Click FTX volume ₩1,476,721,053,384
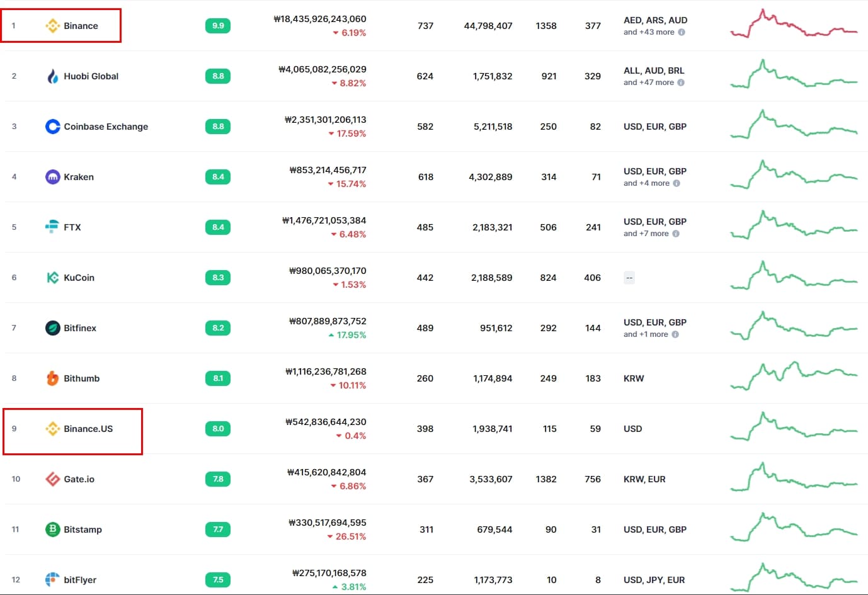Screen dimensions: 868x595 (x=324, y=220)
